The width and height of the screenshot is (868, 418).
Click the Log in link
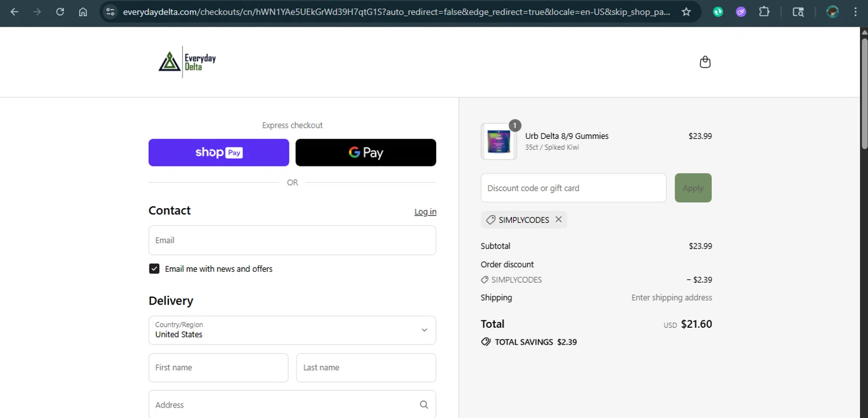[x=425, y=212]
